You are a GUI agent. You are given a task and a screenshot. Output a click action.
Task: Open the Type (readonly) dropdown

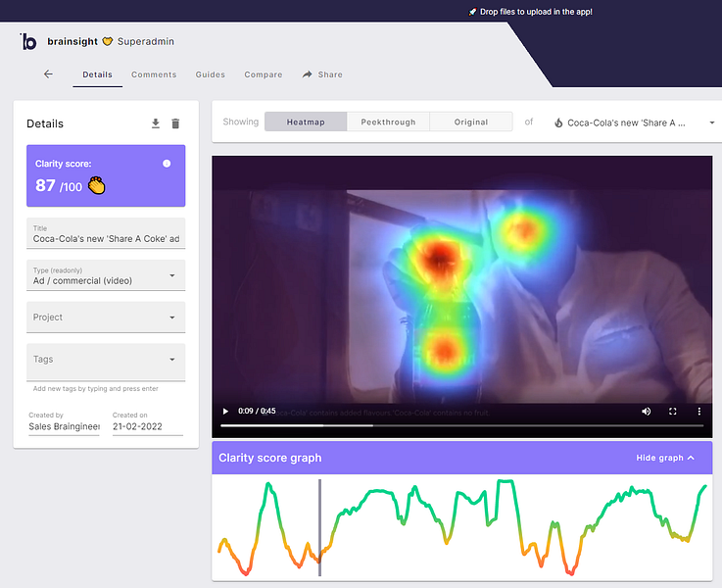106,275
